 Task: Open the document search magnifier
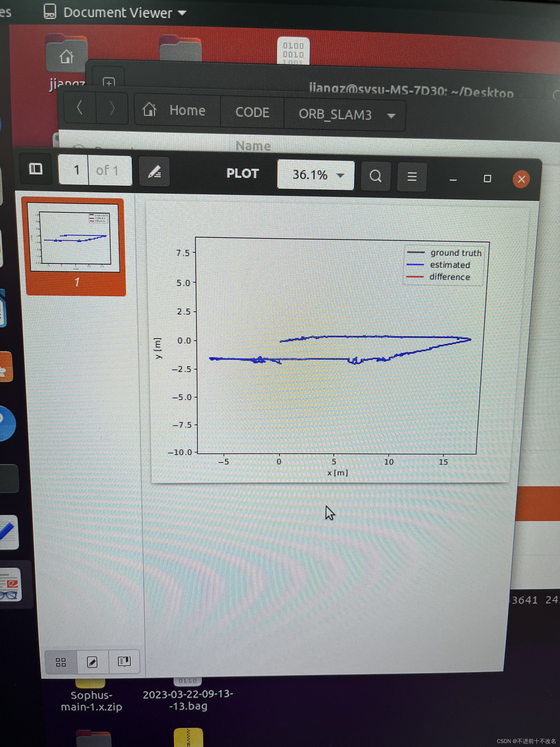pyautogui.click(x=375, y=176)
